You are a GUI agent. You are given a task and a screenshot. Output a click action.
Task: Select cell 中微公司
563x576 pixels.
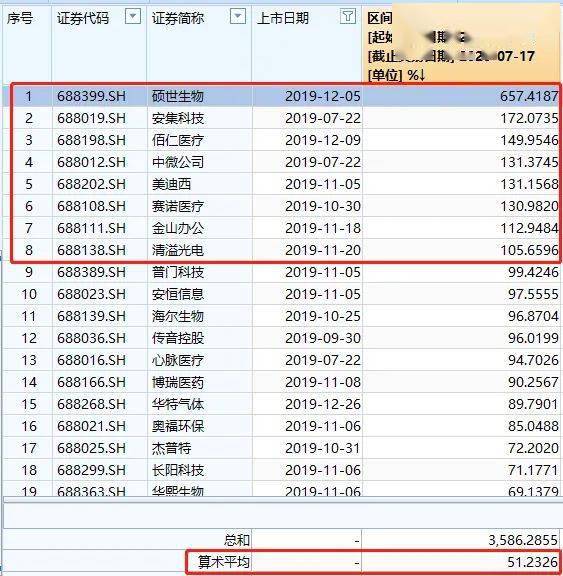178,162
